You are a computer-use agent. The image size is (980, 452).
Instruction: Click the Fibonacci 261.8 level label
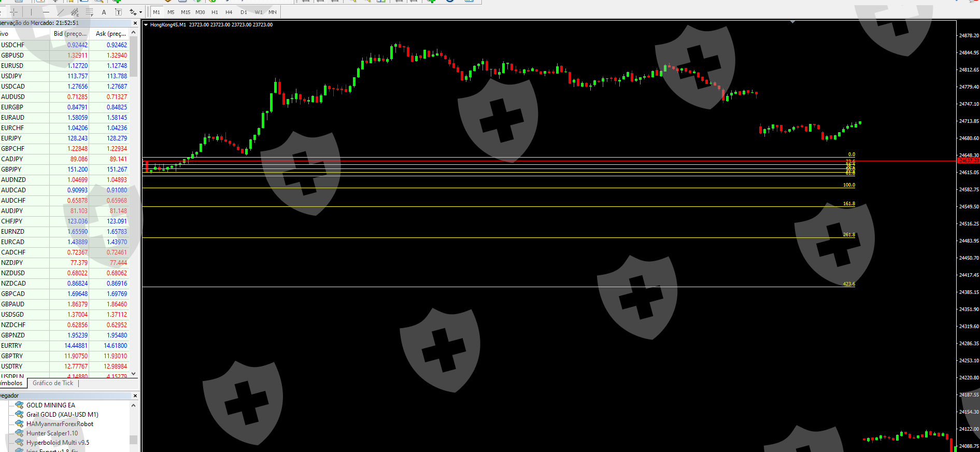(x=849, y=235)
